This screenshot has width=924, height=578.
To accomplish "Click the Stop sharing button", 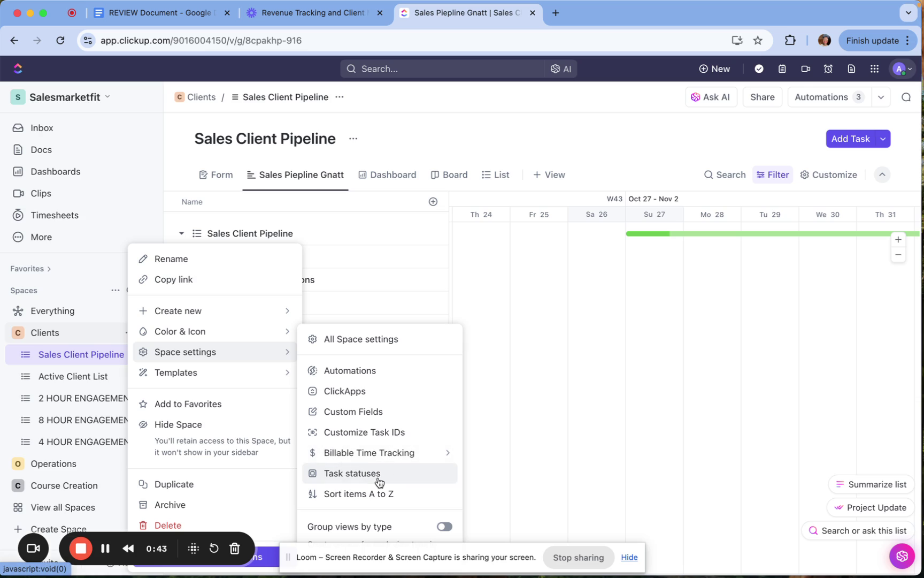I will click(578, 557).
